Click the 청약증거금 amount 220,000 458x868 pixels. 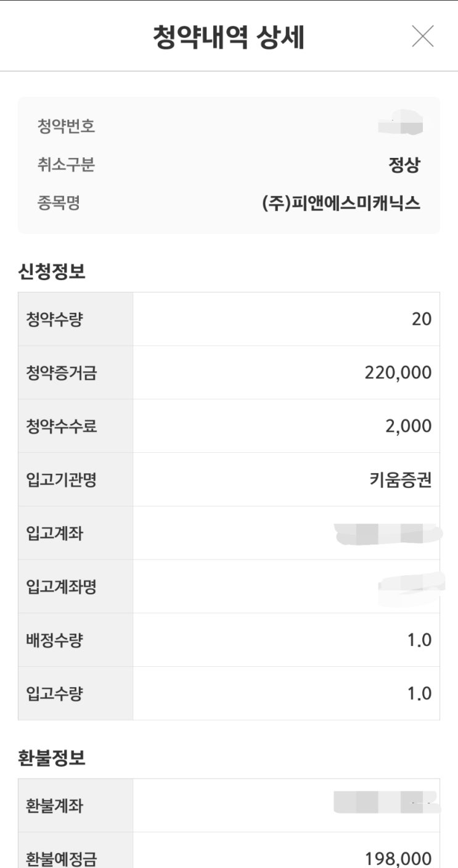coord(398,373)
